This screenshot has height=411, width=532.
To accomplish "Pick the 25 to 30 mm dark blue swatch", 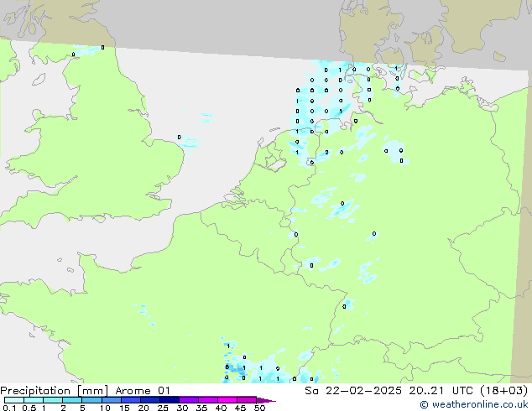I will [170, 400].
